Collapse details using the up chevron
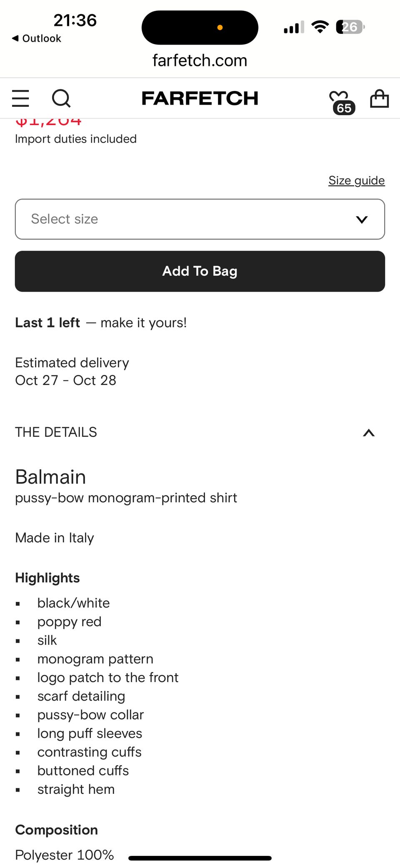Viewport: 400px width, 868px height. click(x=369, y=433)
